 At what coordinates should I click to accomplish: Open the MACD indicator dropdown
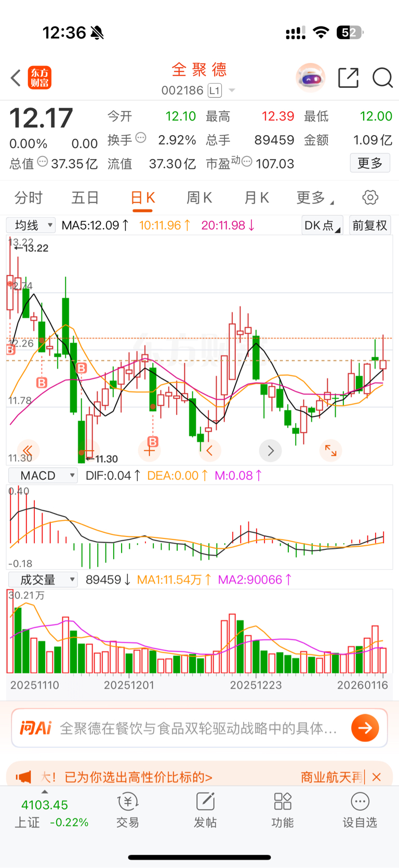pos(43,476)
